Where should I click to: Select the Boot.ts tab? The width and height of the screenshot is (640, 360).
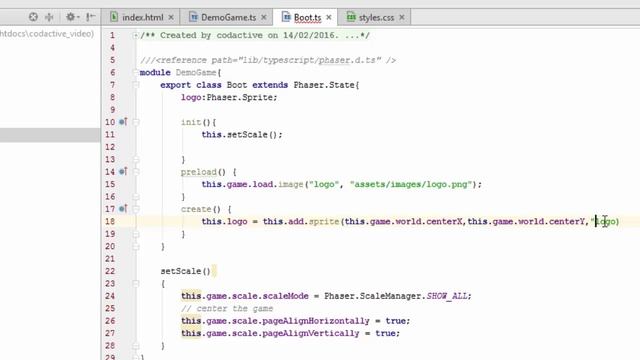point(307,18)
